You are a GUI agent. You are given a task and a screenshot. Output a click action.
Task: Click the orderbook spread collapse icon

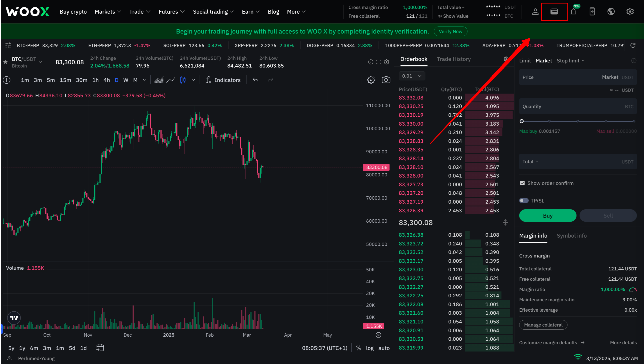(x=505, y=222)
